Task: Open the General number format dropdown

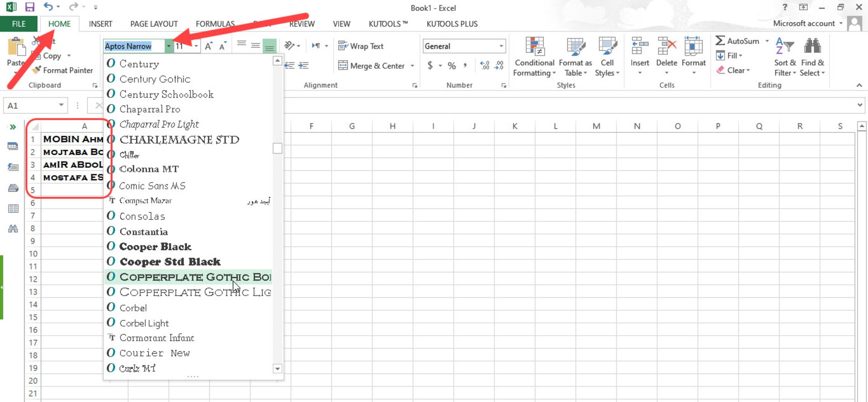Action: click(x=501, y=46)
